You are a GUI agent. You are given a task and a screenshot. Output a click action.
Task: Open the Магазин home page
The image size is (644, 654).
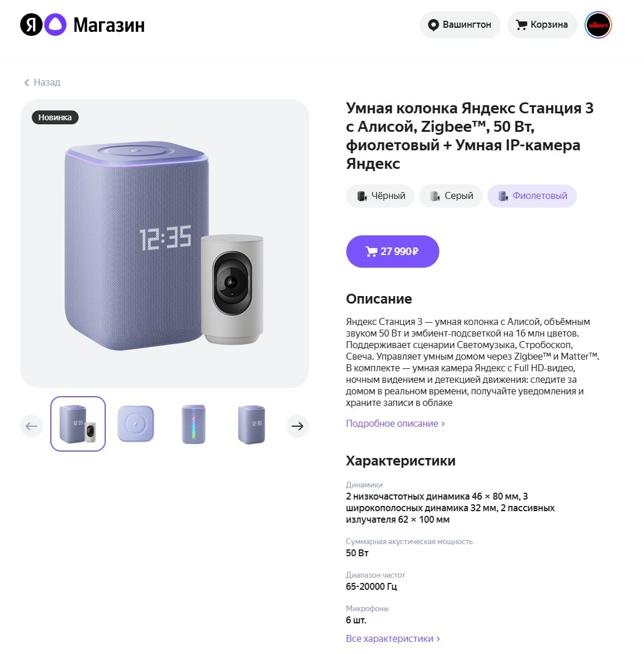click(109, 25)
